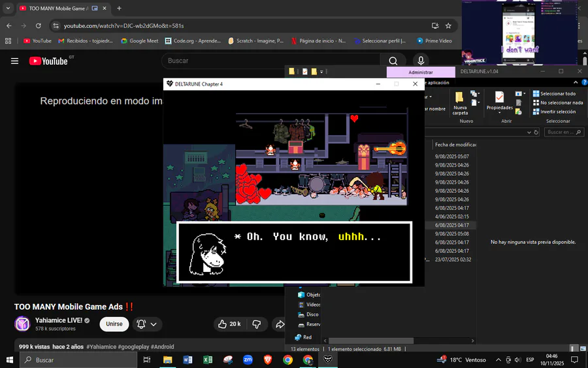This screenshot has height=368, width=588.
Task: Open the Yahiamice LIVE! channel avatar
Action: (x=22, y=324)
